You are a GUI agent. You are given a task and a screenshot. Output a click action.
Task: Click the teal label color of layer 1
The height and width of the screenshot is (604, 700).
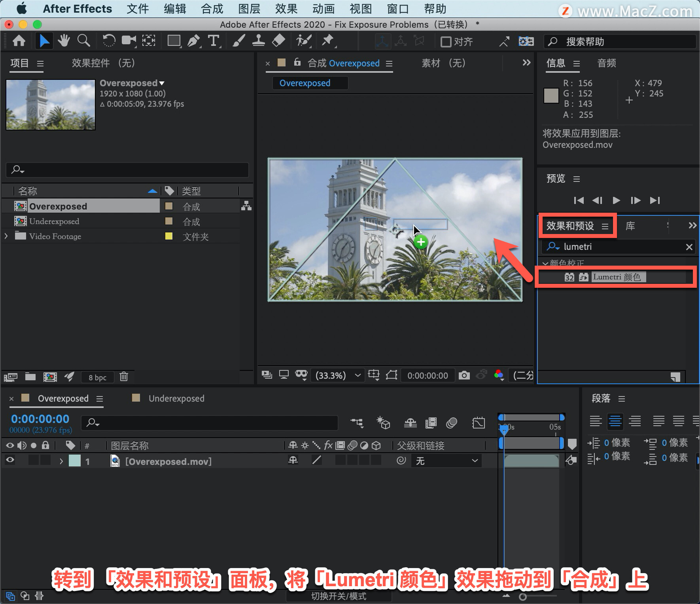coord(75,461)
